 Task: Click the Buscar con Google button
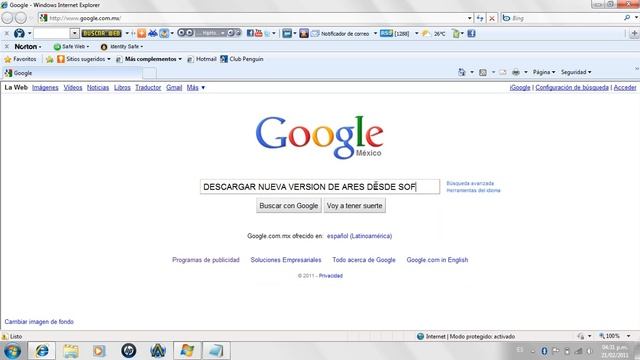pyautogui.click(x=289, y=206)
